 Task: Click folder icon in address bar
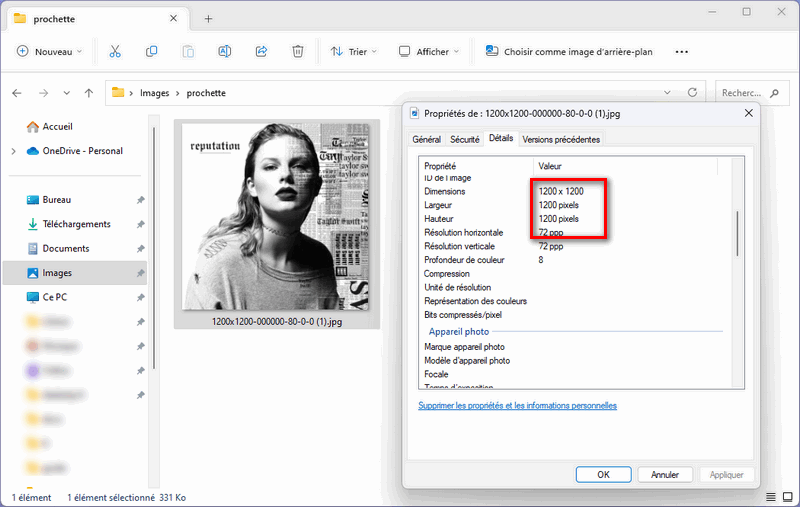point(118,92)
